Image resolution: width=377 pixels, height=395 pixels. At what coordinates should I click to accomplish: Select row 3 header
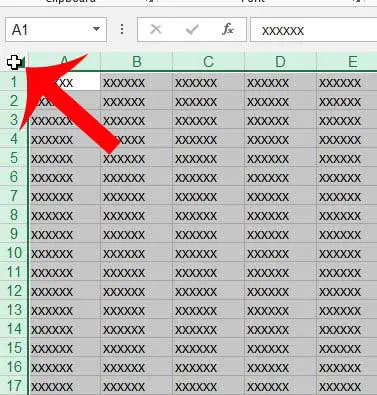pos(14,120)
